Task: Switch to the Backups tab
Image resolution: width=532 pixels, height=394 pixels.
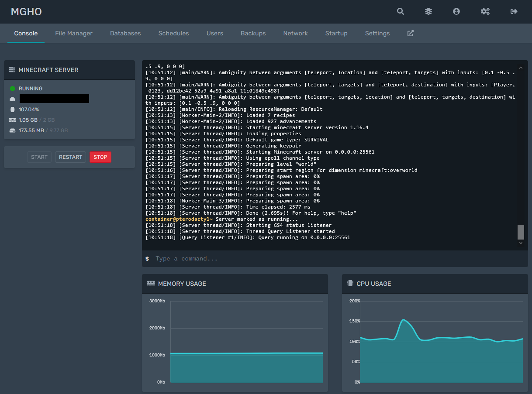Action: point(253,33)
